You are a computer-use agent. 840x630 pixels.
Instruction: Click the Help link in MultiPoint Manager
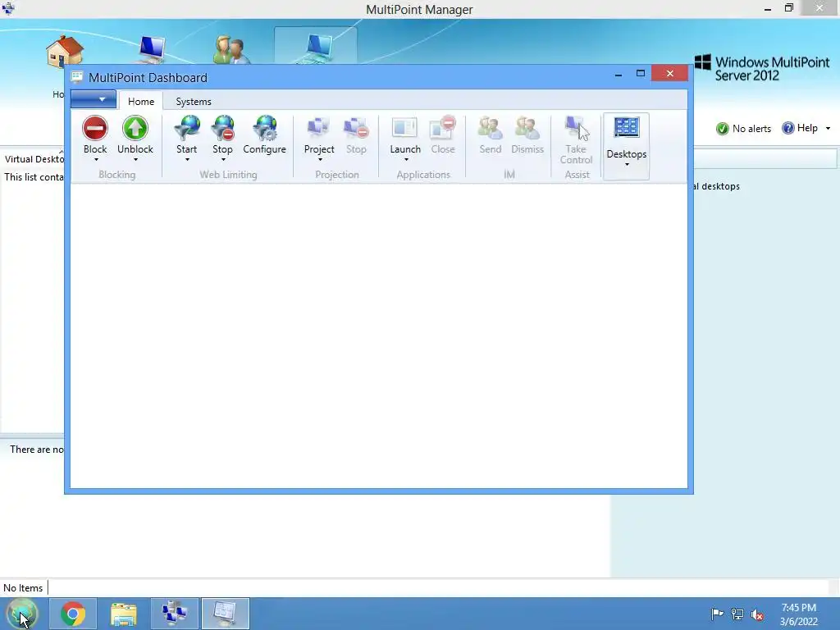pyautogui.click(x=807, y=128)
